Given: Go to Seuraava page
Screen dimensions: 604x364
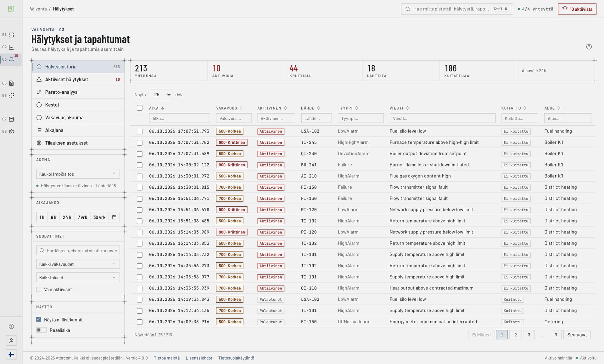Looking at the screenshot, I should [x=577, y=335].
